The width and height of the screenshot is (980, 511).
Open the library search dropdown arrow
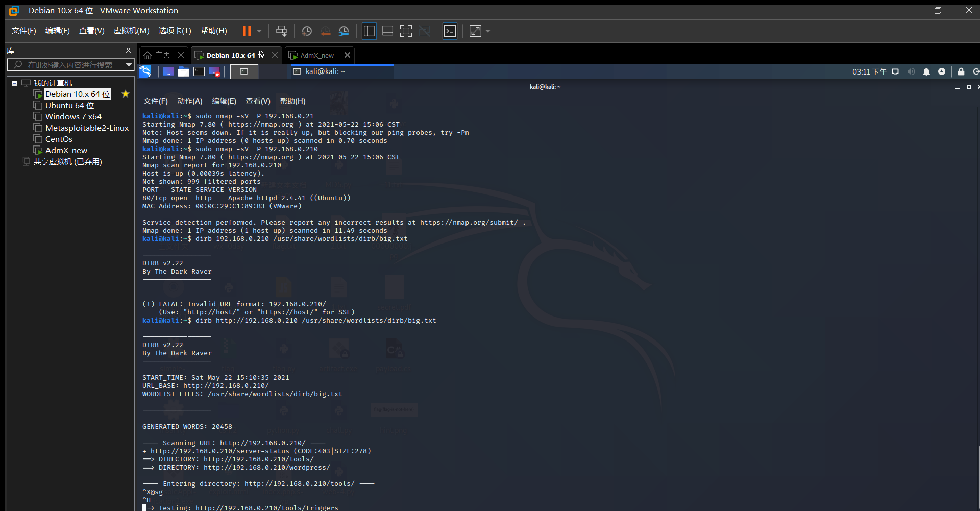129,65
